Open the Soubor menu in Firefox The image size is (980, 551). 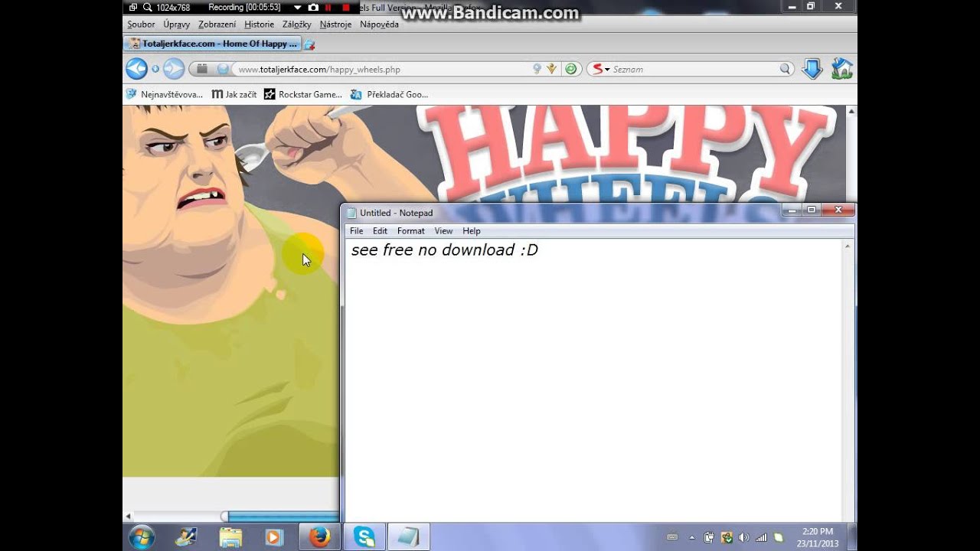tap(141, 24)
